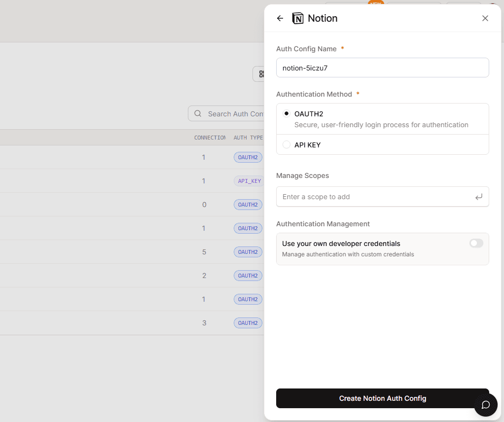Select the API KEY radio option
This screenshot has height=422, width=504.
tap(287, 144)
